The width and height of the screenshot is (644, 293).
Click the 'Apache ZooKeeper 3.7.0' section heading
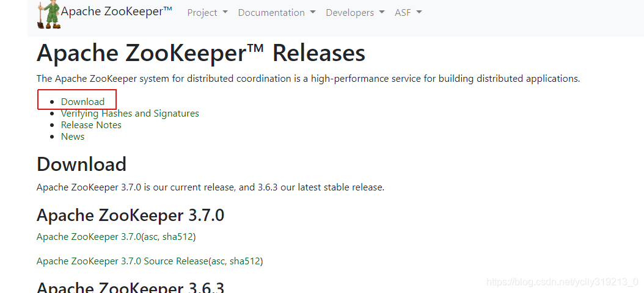click(130, 215)
